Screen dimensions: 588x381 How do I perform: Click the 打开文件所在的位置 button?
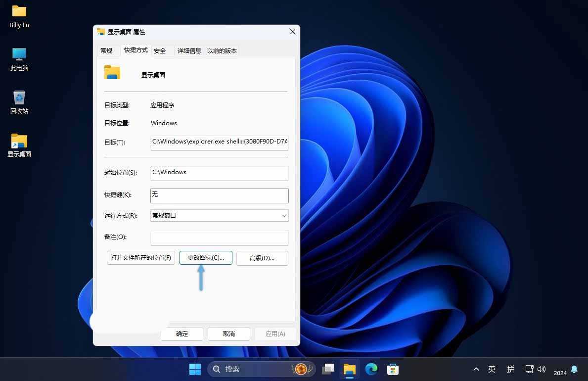click(140, 258)
